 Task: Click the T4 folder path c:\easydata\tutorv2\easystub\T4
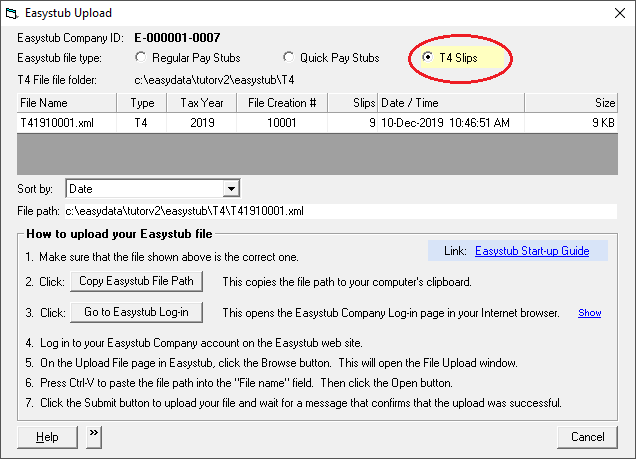point(214,80)
